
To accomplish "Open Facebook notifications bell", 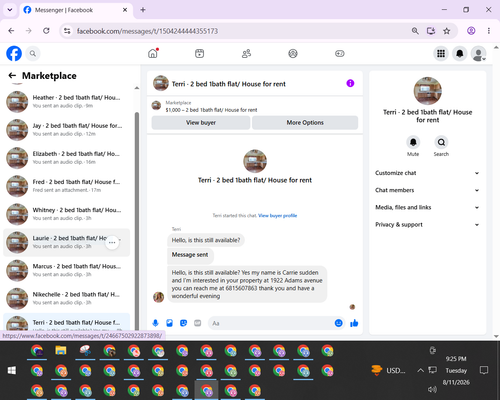I will (x=460, y=53).
